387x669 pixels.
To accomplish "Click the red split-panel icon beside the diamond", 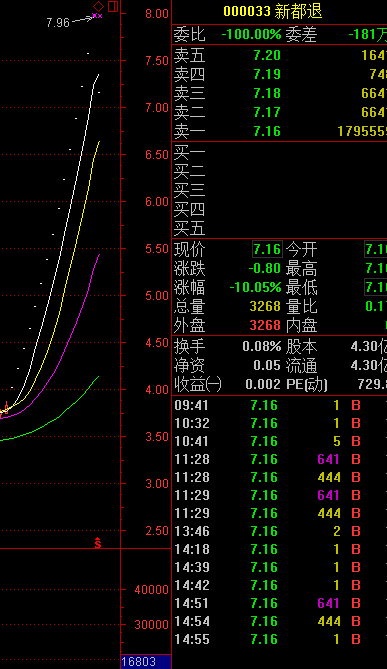I will (113, 6).
